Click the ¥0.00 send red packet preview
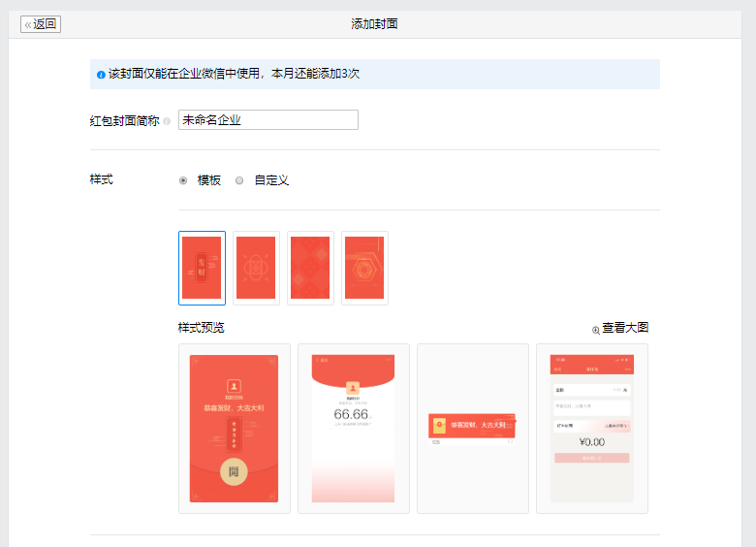756x547 pixels. 591,441
